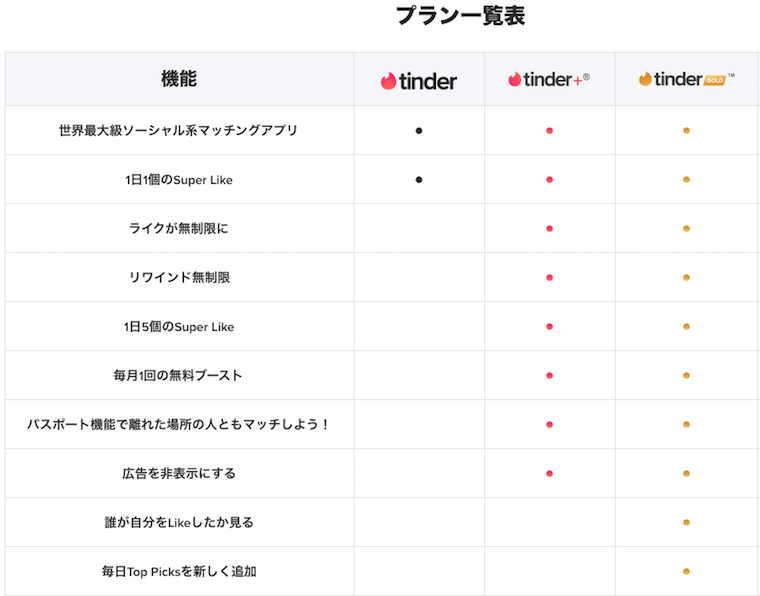The width and height of the screenshot is (760, 596).
Task: Select the 誰が自分をLikeしたか見る label
Action: click(179, 522)
